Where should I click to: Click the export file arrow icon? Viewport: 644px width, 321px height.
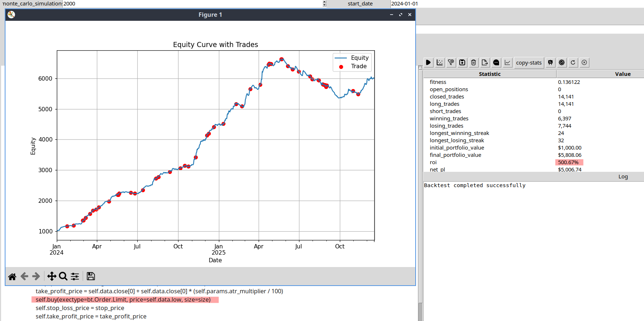(x=485, y=62)
